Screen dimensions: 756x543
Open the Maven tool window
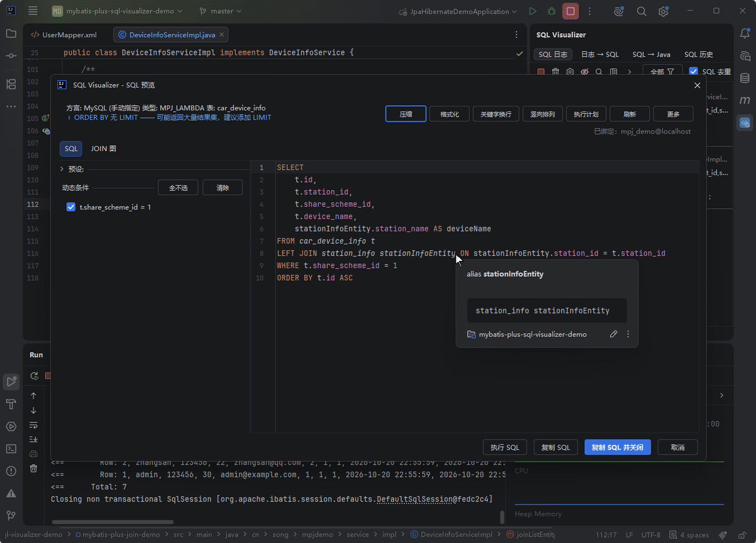(x=745, y=100)
